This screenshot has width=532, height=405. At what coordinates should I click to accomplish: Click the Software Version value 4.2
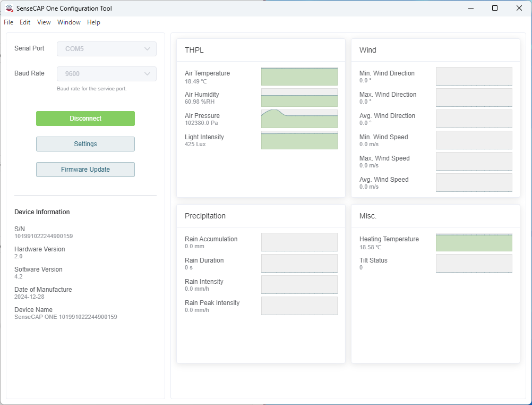coord(19,276)
